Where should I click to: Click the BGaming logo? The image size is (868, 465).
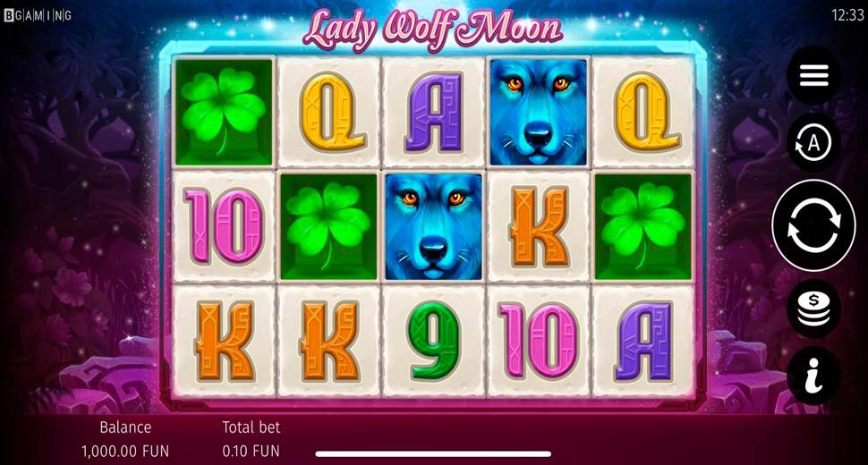(38, 15)
